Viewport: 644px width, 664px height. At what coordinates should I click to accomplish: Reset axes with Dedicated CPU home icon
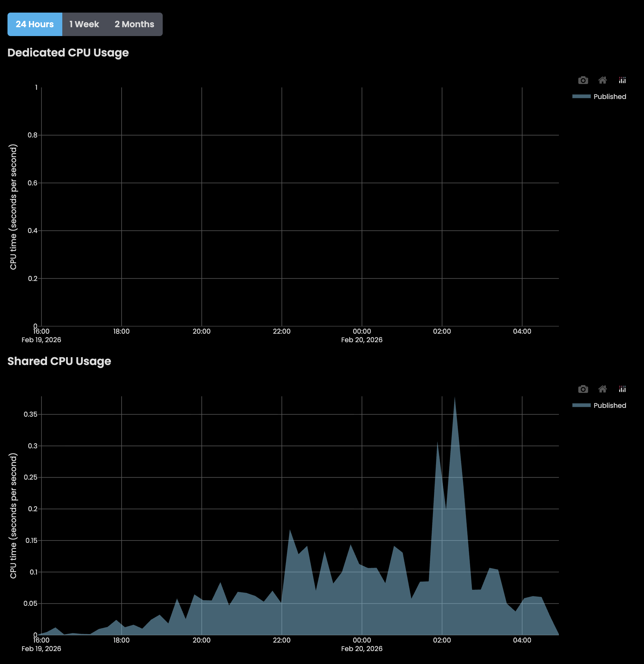pyautogui.click(x=602, y=80)
